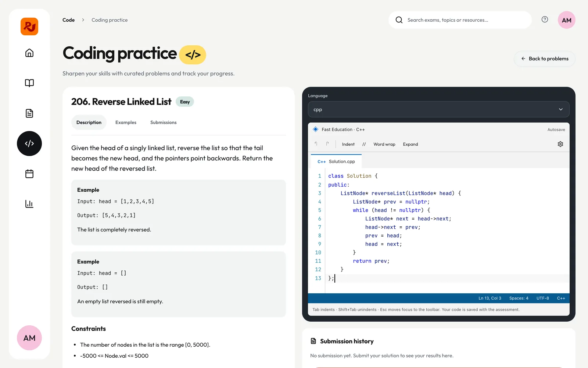Click code line 'head->next = prev;'
This screenshot has height=368, width=588.
pyautogui.click(x=393, y=227)
